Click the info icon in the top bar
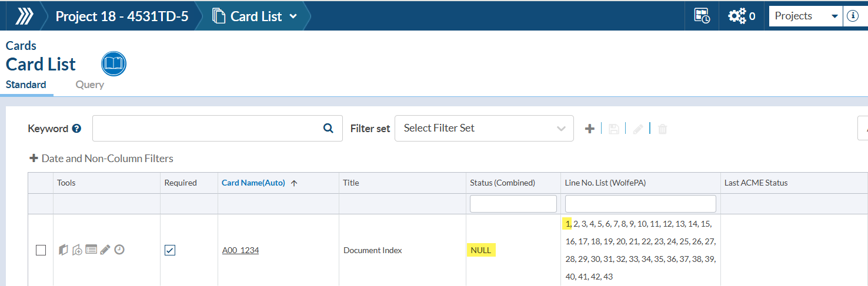Viewport: 868px width, 286px height. coord(852,16)
